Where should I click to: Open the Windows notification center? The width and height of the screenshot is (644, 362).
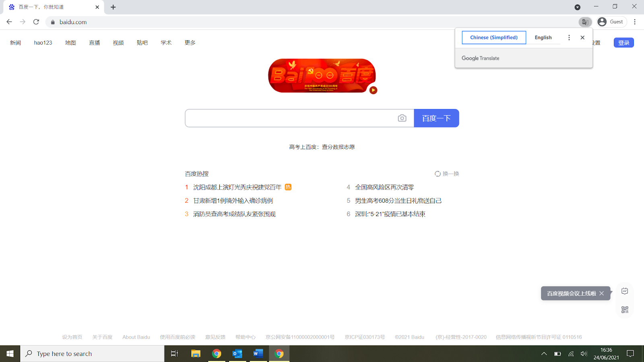coord(630,354)
